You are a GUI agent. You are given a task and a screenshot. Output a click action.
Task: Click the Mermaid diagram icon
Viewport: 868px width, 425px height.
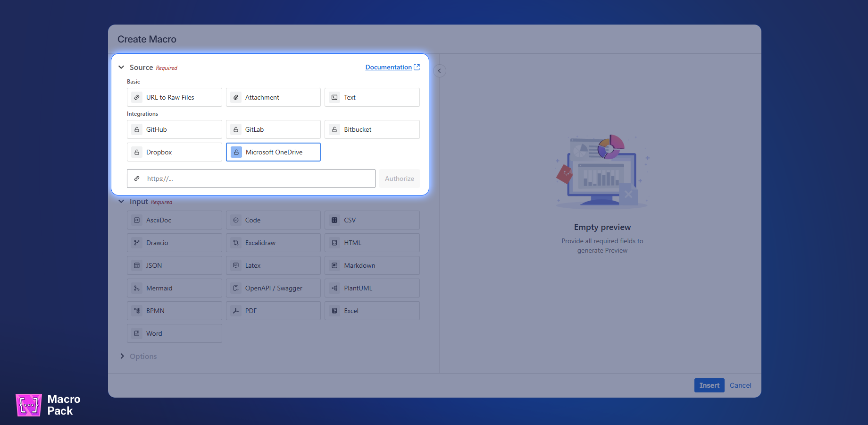pyautogui.click(x=137, y=288)
